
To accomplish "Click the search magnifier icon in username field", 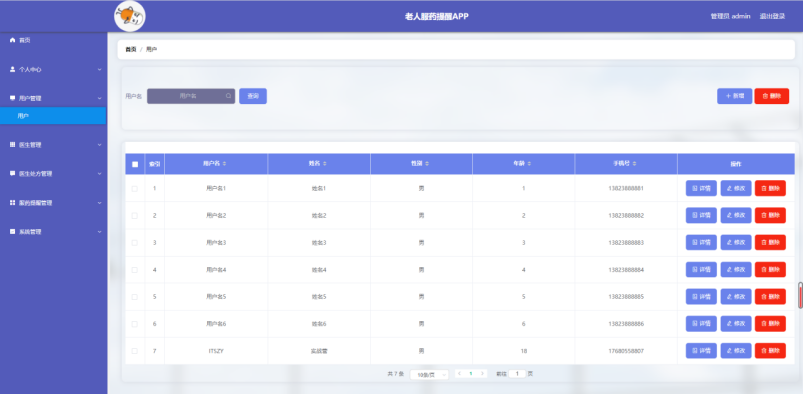I will (x=228, y=96).
